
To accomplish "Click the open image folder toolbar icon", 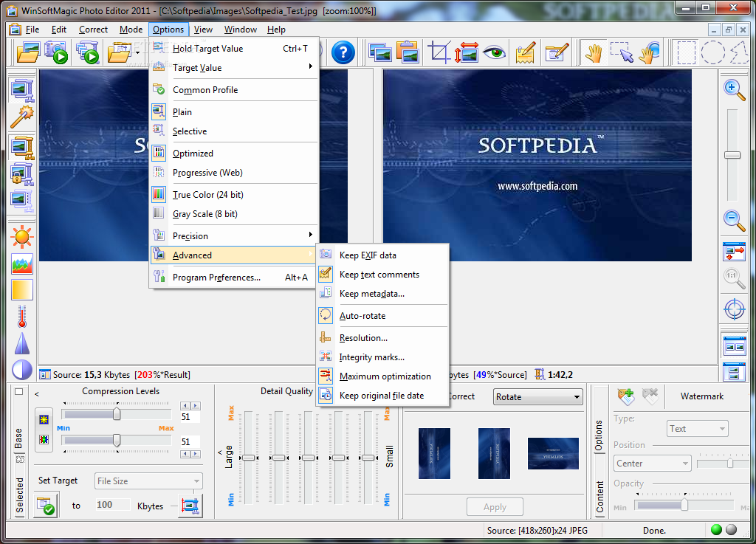I will click(27, 52).
